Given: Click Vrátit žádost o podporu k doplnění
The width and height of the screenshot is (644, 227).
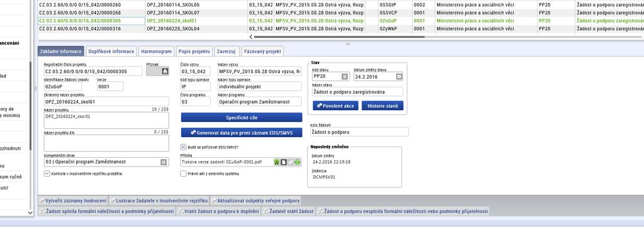Looking at the screenshot, I should (218, 211).
